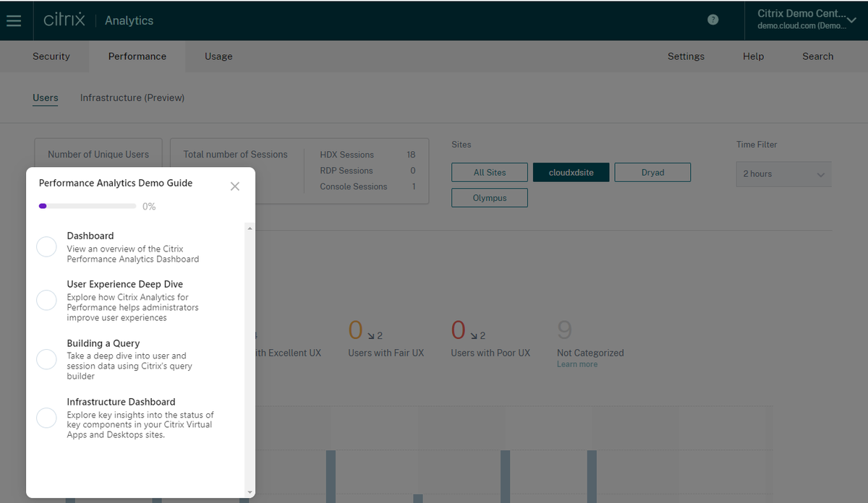Go to Search in the top bar
The image size is (868, 503).
(817, 56)
